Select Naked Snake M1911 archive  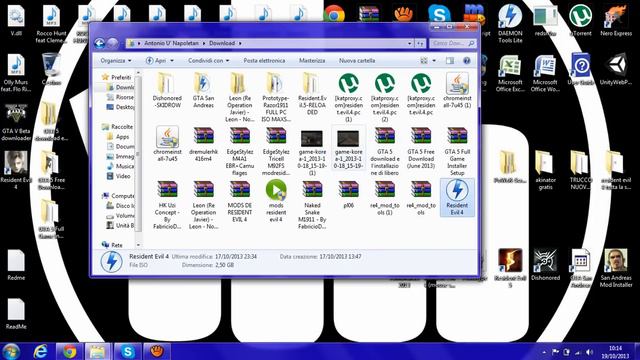tap(312, 204)
